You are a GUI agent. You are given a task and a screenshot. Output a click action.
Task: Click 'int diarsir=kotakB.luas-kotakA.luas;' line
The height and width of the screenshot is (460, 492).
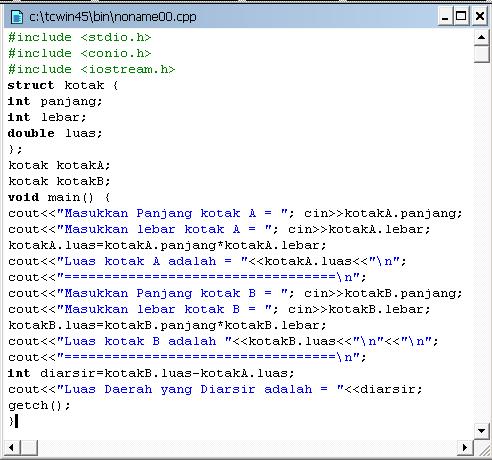pyautogui.click(x=151, y=373)
